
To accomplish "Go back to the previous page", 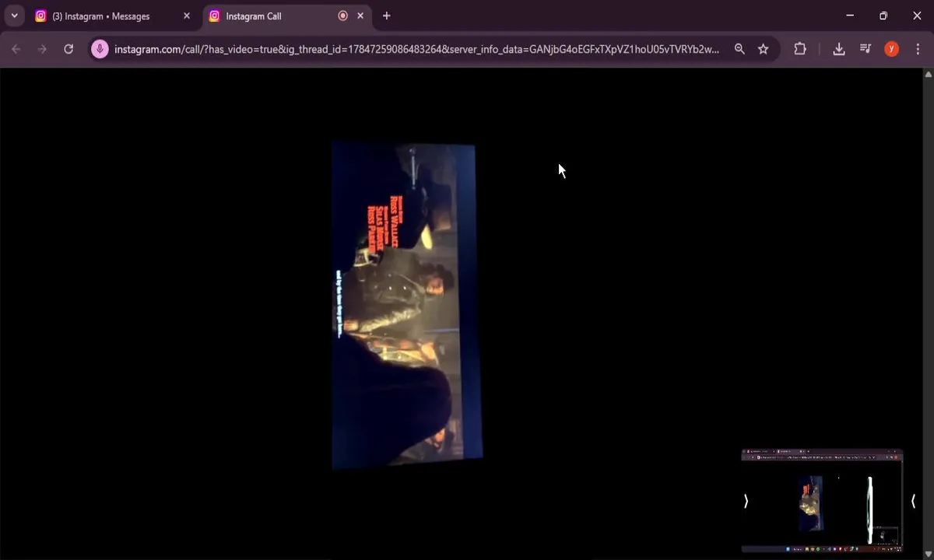I will click(16, 49).
